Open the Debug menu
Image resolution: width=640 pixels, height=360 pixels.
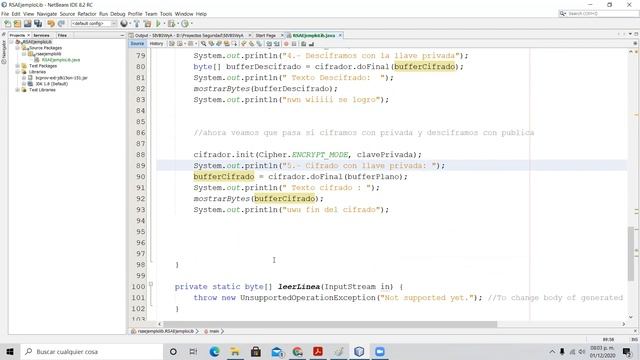tap(118, 14)
